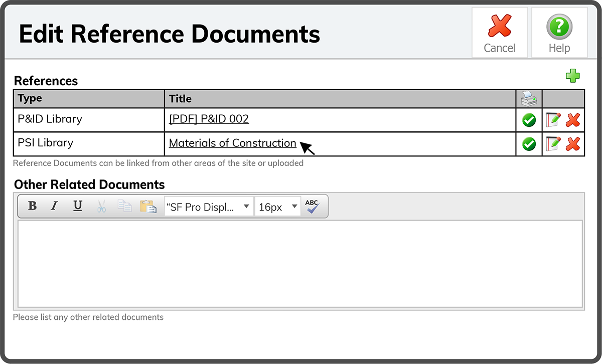602x364 pixels.
Task: Click inside the Other Related Documents text area
Action: (300, 264)
